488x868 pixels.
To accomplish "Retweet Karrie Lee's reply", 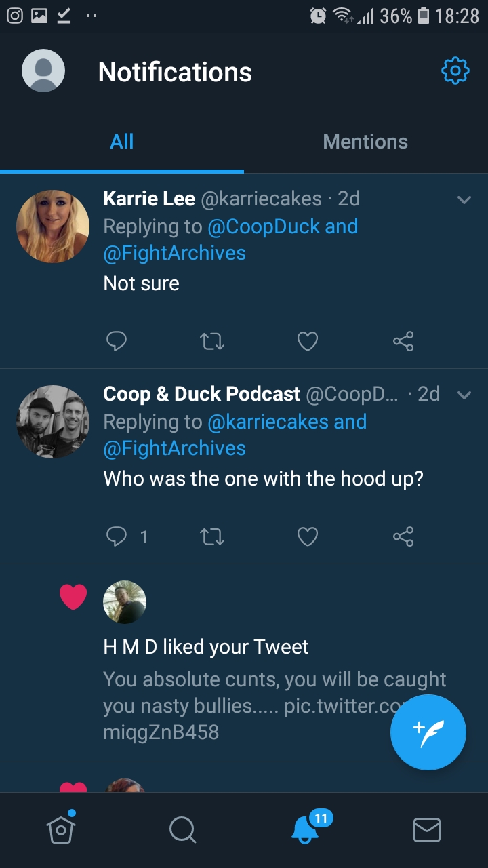I will point(213,341).
